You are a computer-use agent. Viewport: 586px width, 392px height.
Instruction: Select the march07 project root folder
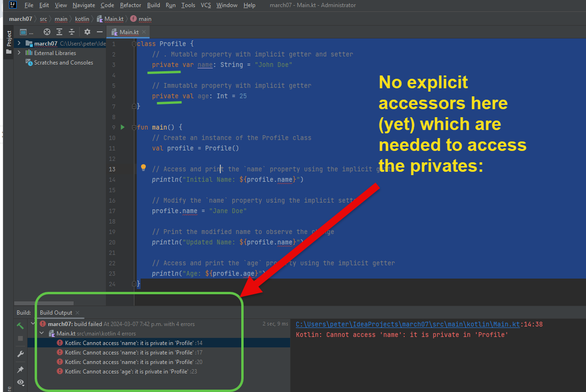point(46,43)
